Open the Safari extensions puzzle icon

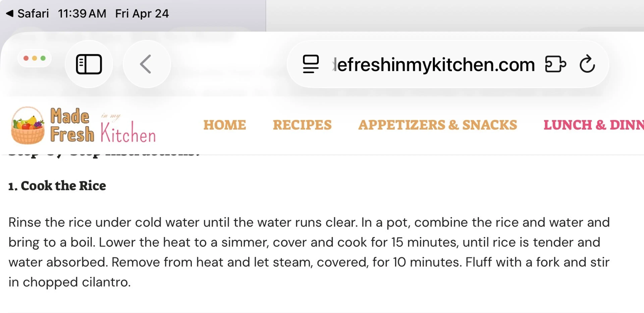click(555, 64)
